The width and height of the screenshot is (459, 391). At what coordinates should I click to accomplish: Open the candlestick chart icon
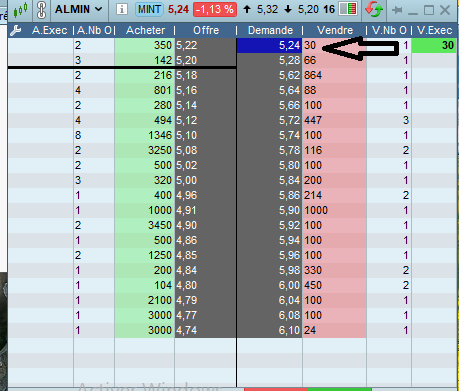pos(21,10)
